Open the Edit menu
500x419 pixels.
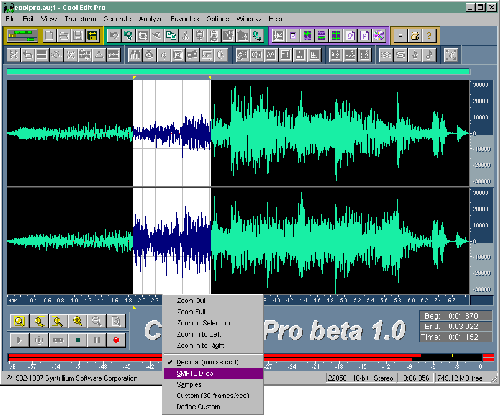pyautogui.click(x=28, y=19)
